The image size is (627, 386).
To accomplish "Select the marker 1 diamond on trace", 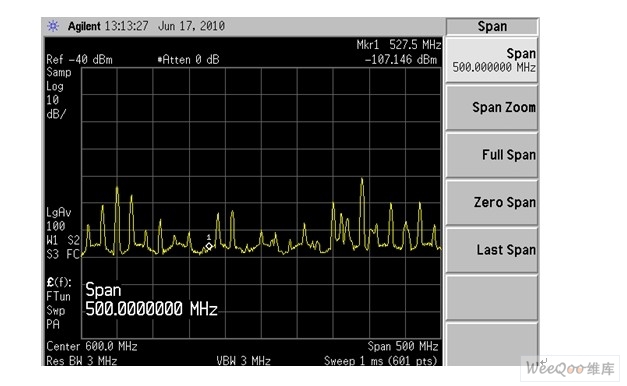I will click(x=209, y=246).
